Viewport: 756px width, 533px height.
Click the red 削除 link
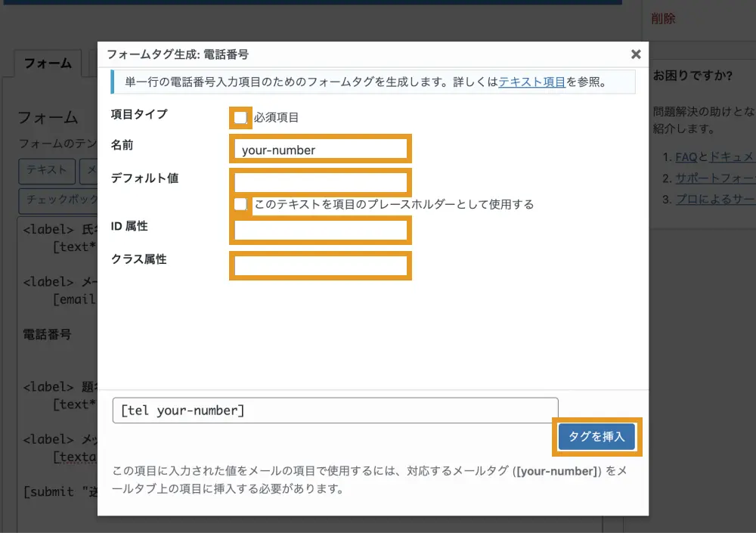[663, 19]
